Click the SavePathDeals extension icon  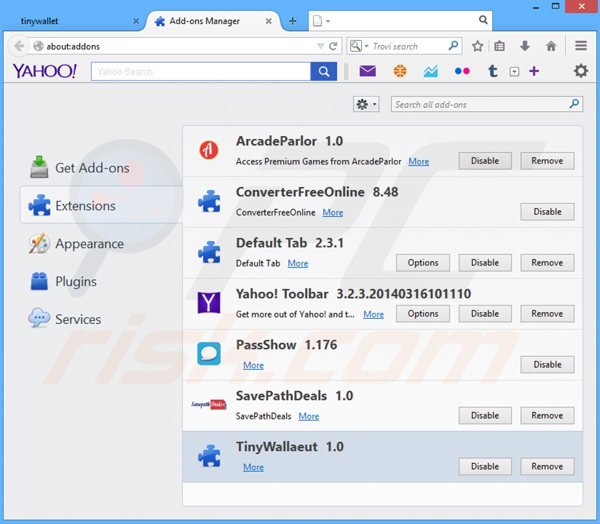(209, 404)
